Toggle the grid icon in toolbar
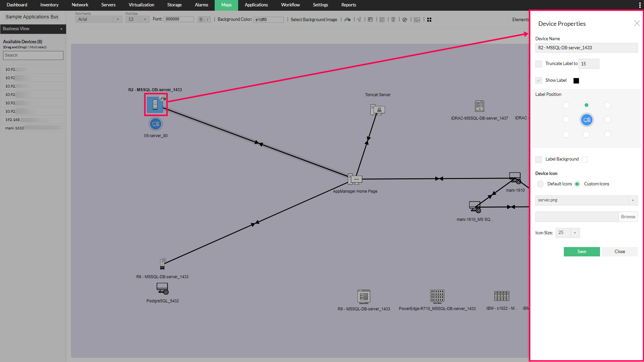This screenshot has width=644, height=362. pos(382,19)
